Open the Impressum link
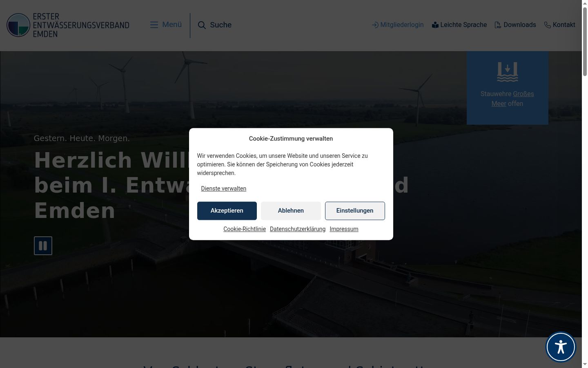Screen dimensions: 588x368 344,229
